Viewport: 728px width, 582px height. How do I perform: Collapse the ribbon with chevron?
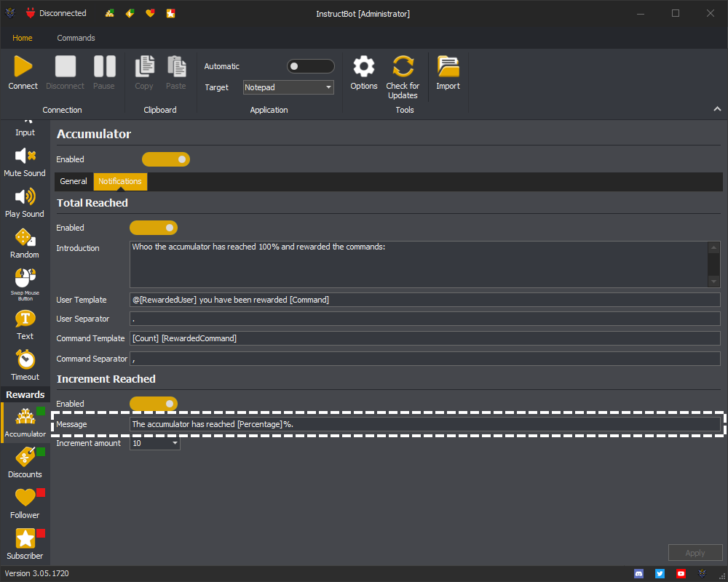(717, 109)
